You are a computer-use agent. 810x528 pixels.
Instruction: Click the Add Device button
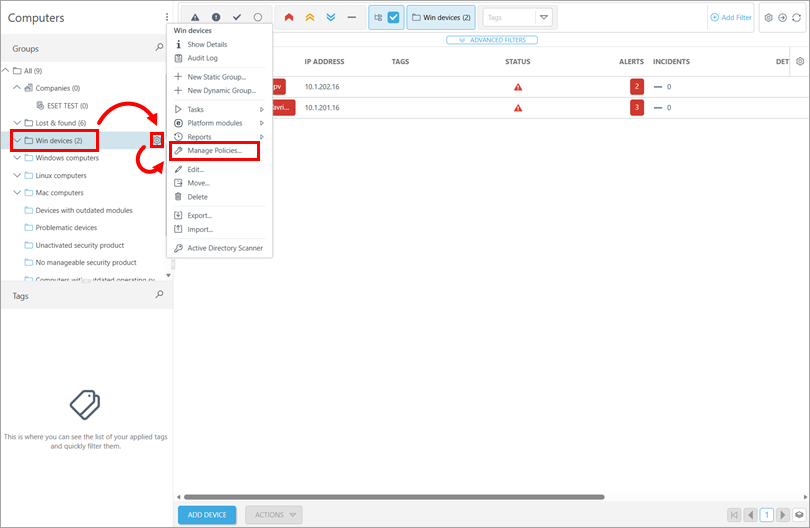point(207,515)
